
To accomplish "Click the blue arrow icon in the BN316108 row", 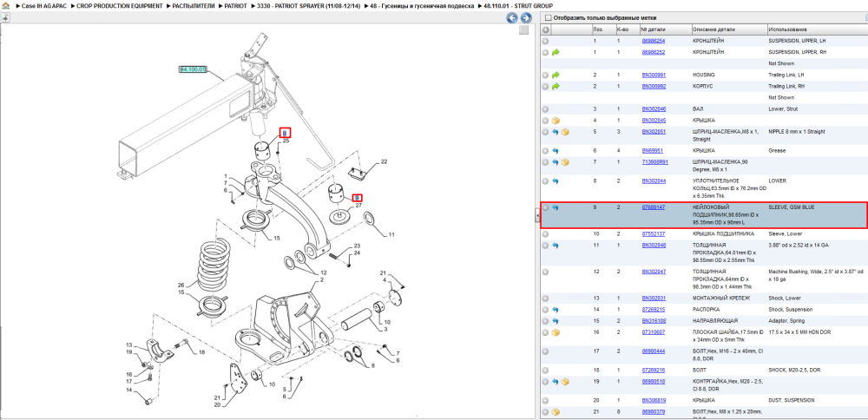I will tap(556, 321).
